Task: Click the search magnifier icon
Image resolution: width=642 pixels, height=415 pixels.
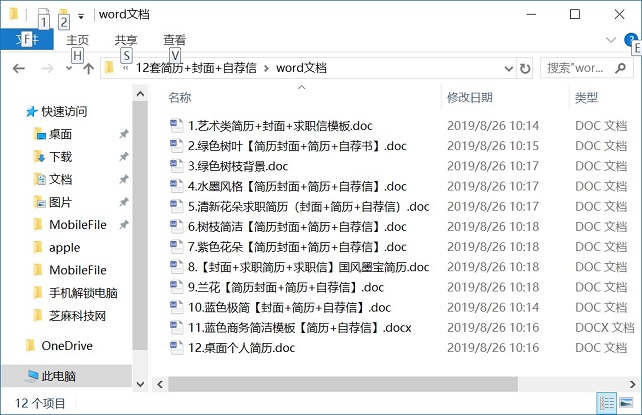Action: (x=621, y=68)
